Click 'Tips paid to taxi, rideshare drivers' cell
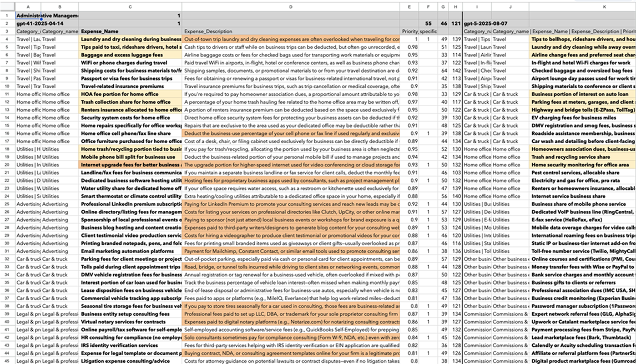The height and width of the screenshot is (364, 636). pyautogui.click(x=130, y=47)
